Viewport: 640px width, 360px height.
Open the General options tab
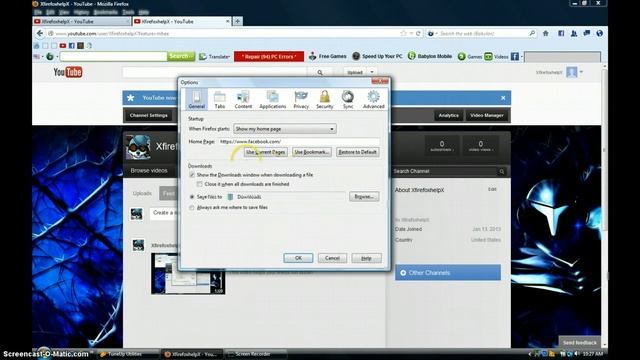click(x=196, y=99)
